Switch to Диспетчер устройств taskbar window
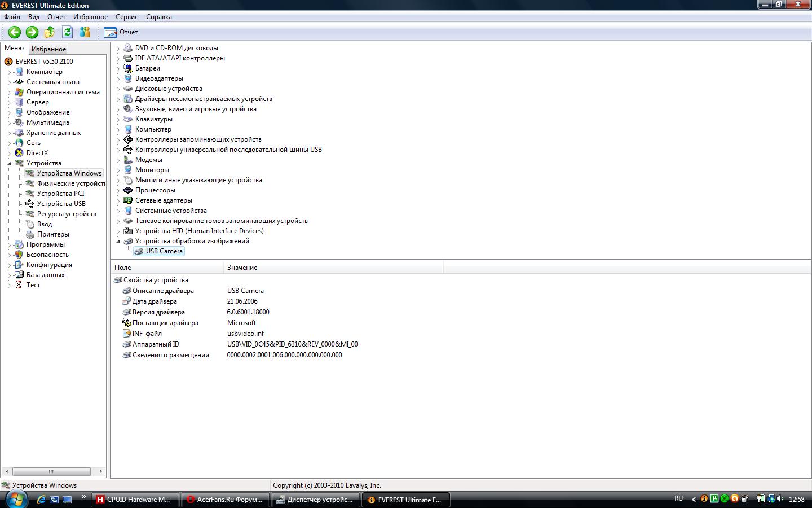The height and width of the screenshot is (508, 812). (315, 500)
